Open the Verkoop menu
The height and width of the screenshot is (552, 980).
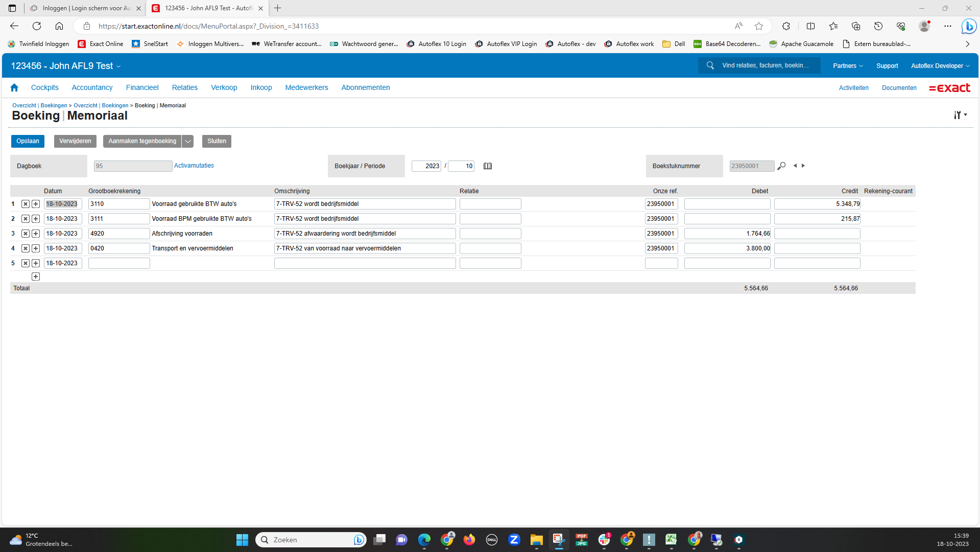pos(224,88)
